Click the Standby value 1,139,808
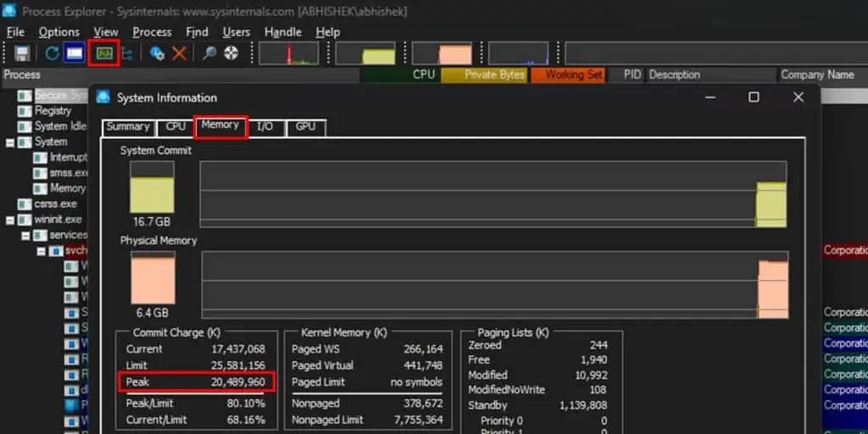 tap(583, 405)
